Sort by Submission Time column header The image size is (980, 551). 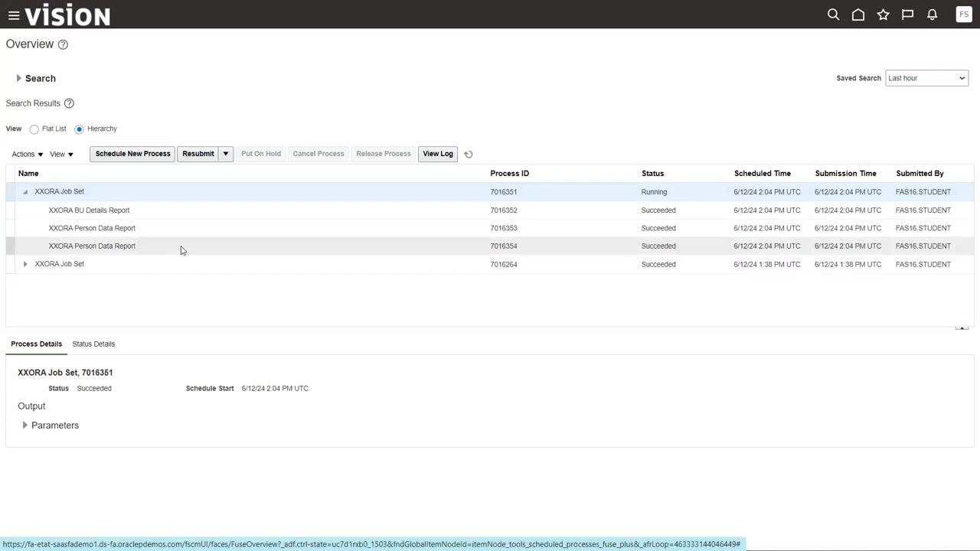(x=846, y=174)
